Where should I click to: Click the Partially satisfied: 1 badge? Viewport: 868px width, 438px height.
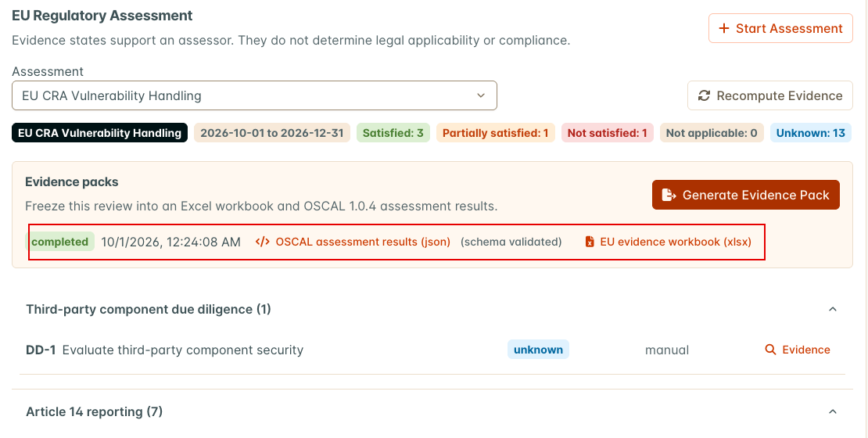pyautogui.click(x=496, y=133)
